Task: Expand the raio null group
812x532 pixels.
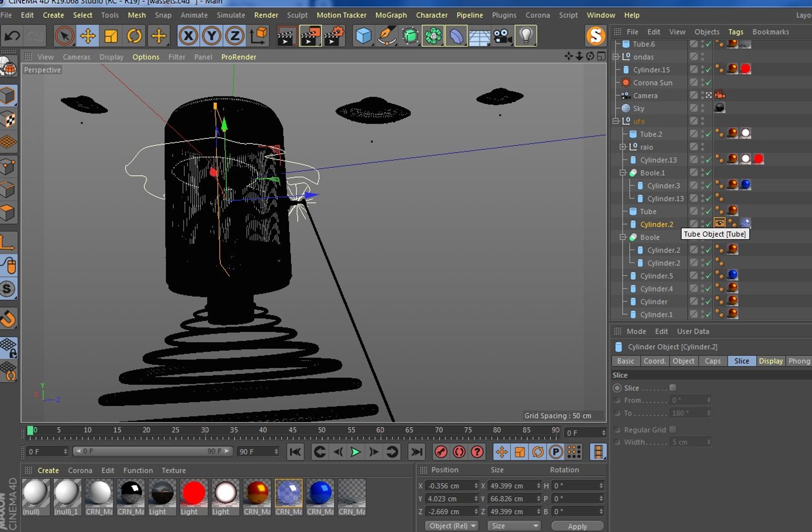Action: coord(623,147)
